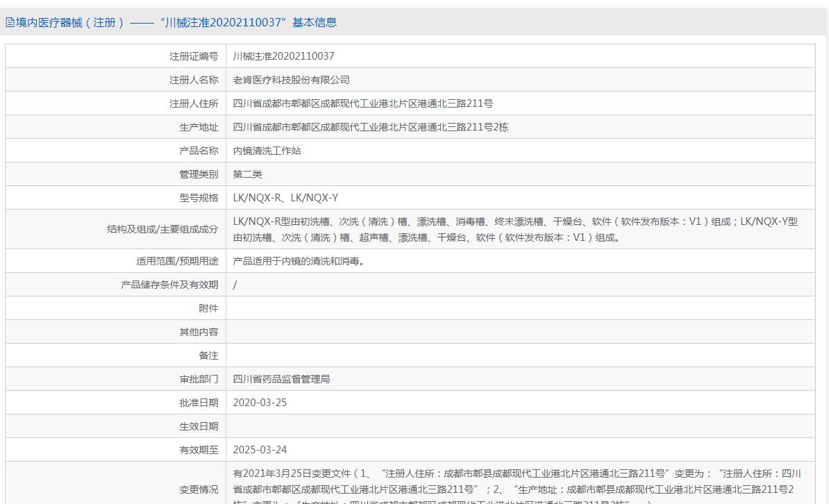Image resolution: width=829 pixels, height=504 pixels.
Task: Click the document icon beside the page title
Action: [10, 22]
